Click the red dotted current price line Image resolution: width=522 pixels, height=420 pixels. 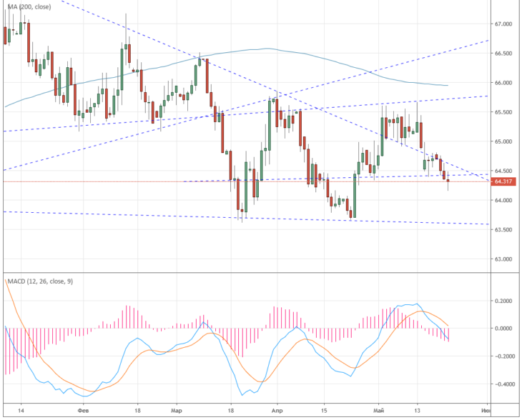pos(247,182)
